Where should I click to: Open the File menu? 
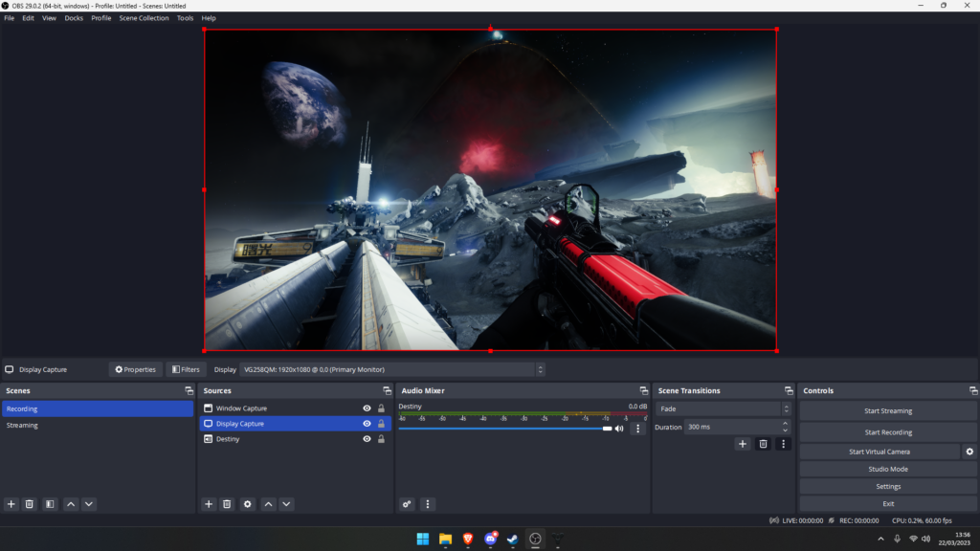(10, 18)
